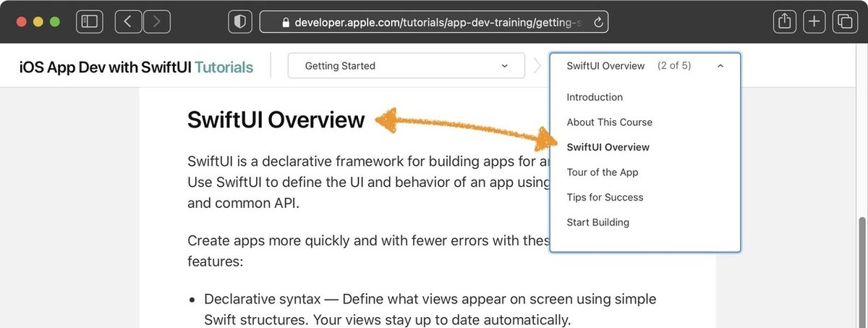
Task: Open iOS App Dev with SwiftUI Tutorials link
Action: coord(136,67)
